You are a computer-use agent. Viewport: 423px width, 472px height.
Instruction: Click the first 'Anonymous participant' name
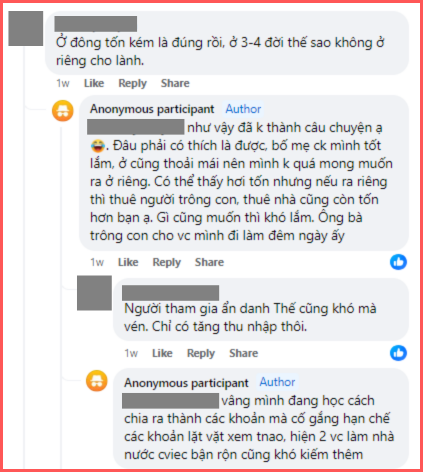click(x=152, y=109)
